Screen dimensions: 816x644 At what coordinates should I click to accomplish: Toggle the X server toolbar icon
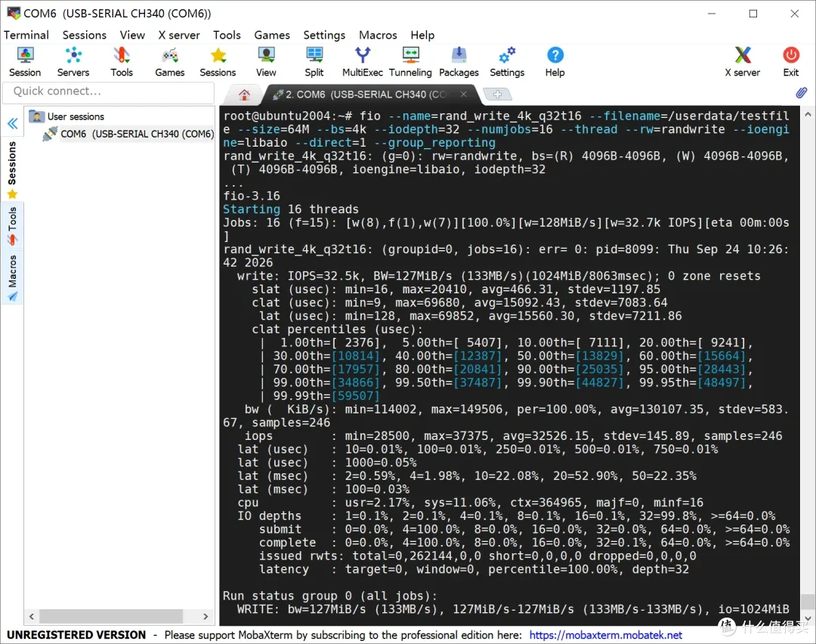(743, 62)
